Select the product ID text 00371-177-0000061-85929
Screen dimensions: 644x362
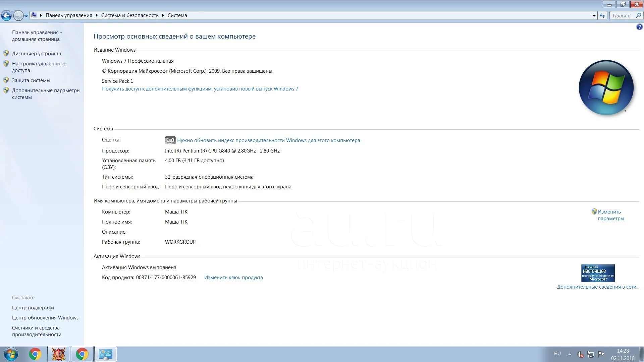(x=166, y=278)
